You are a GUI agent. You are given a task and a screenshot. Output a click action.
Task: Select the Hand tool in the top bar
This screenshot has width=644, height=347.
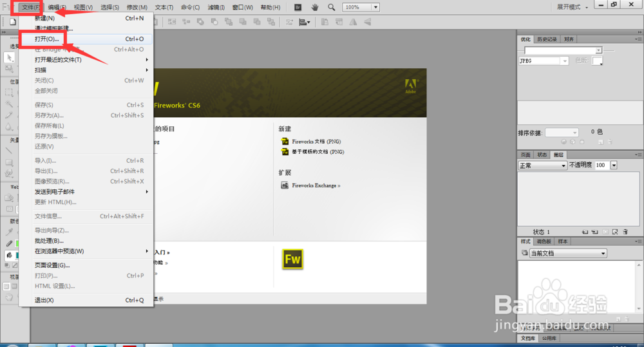tap(315, 7)
